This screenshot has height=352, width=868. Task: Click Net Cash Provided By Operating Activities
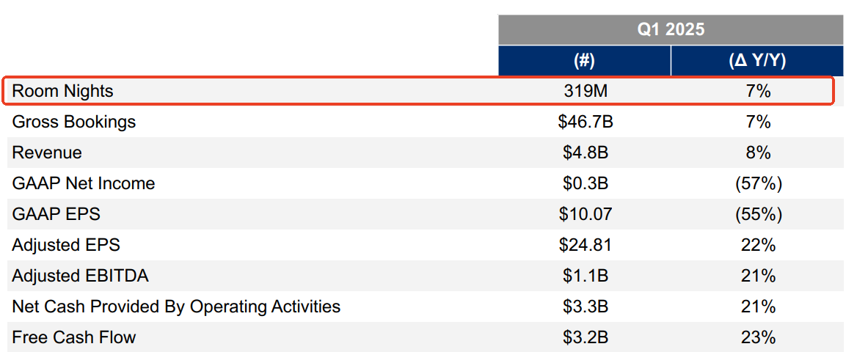(176, 306)
